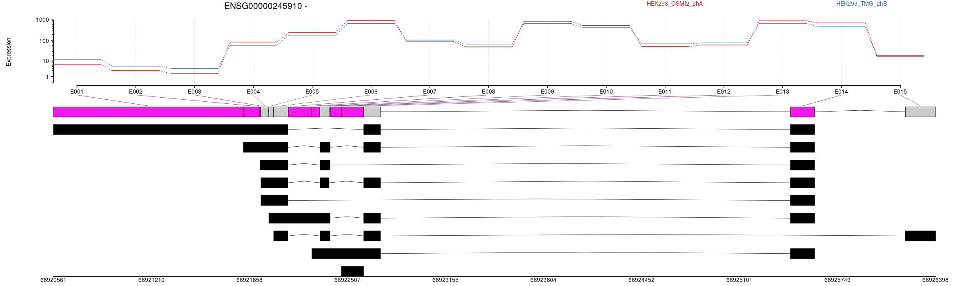Click y-axis tick value 10

pos(46,61)
